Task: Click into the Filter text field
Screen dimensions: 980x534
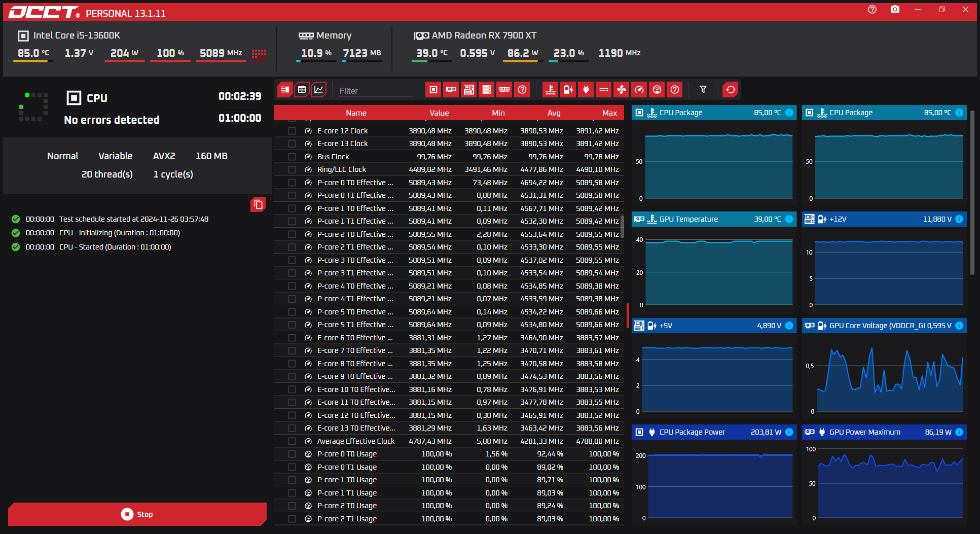Action: (x=376, y=91)
